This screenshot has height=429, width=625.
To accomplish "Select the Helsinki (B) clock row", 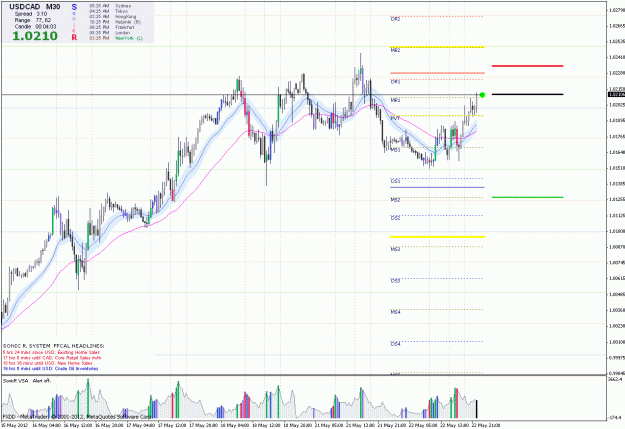I will [115, 22].
